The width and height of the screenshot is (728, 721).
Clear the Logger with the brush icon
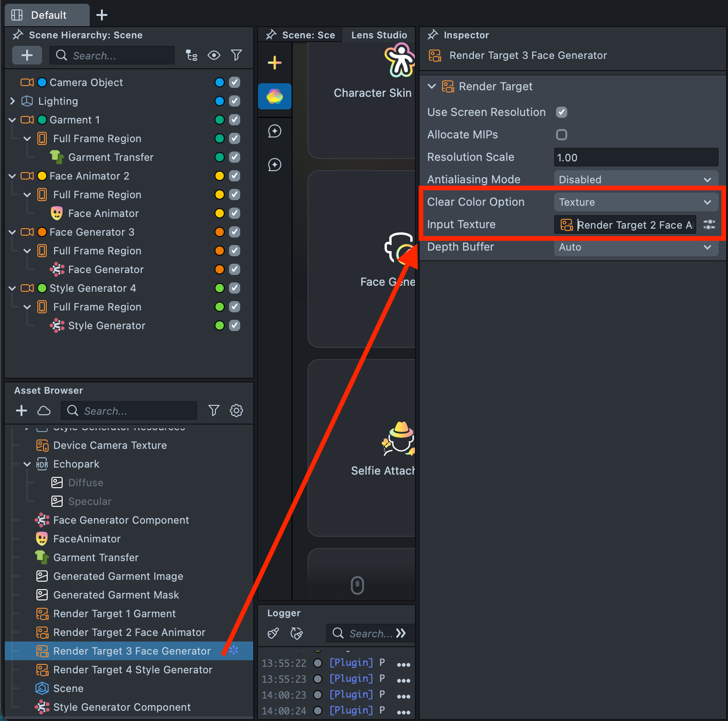pos(273,633)
